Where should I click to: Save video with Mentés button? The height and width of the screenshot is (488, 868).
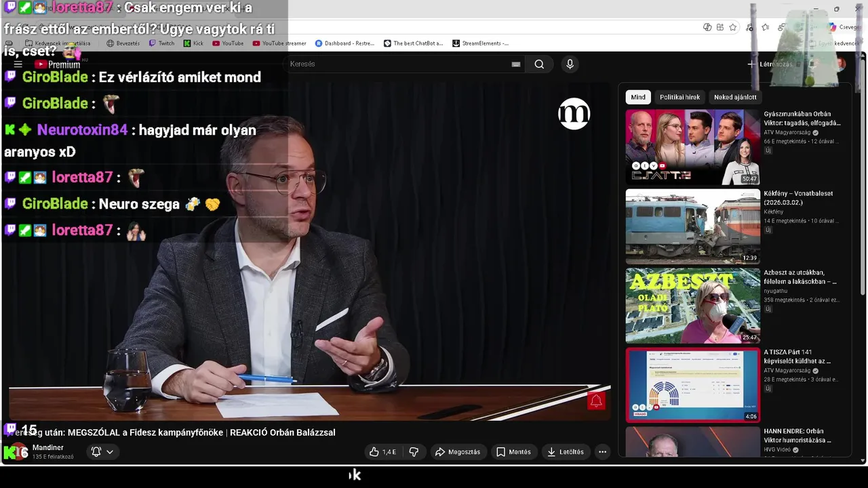tap(513, 452)
